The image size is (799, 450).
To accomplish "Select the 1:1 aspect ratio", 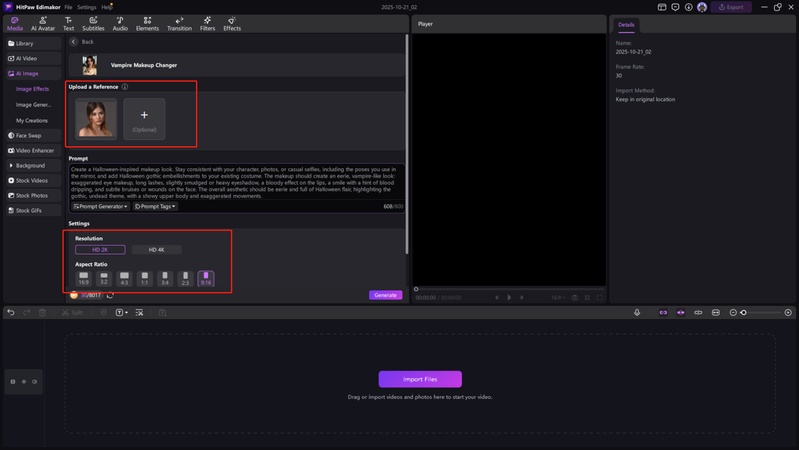I will [x=144, y=277].
